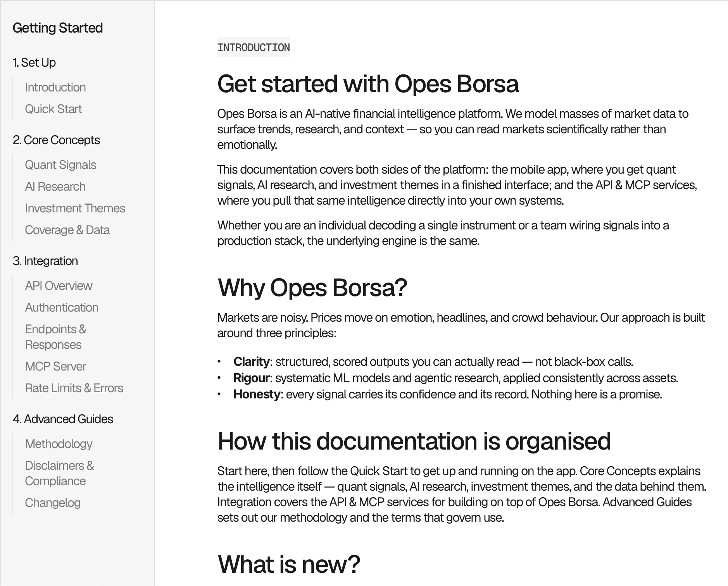Open Disclaimers & Compliance page
Viewport: 728px width, 586px height.
tap(59, 474)
